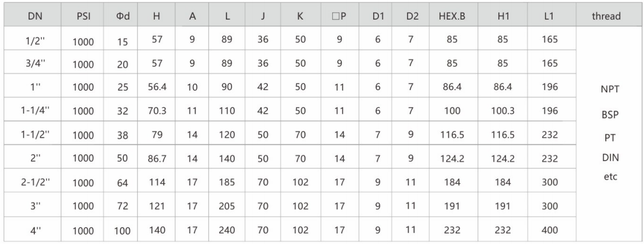This screenshot has width=644, height=244.
Task: Select the L value 205 cell
Action: (x=226, y=207)
